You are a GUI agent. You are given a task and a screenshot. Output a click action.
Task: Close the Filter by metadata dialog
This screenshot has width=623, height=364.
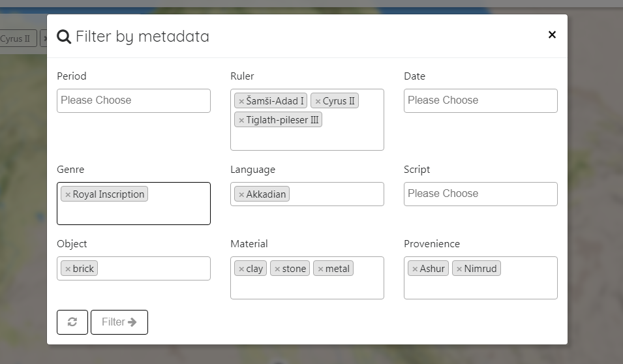[552, 35]
